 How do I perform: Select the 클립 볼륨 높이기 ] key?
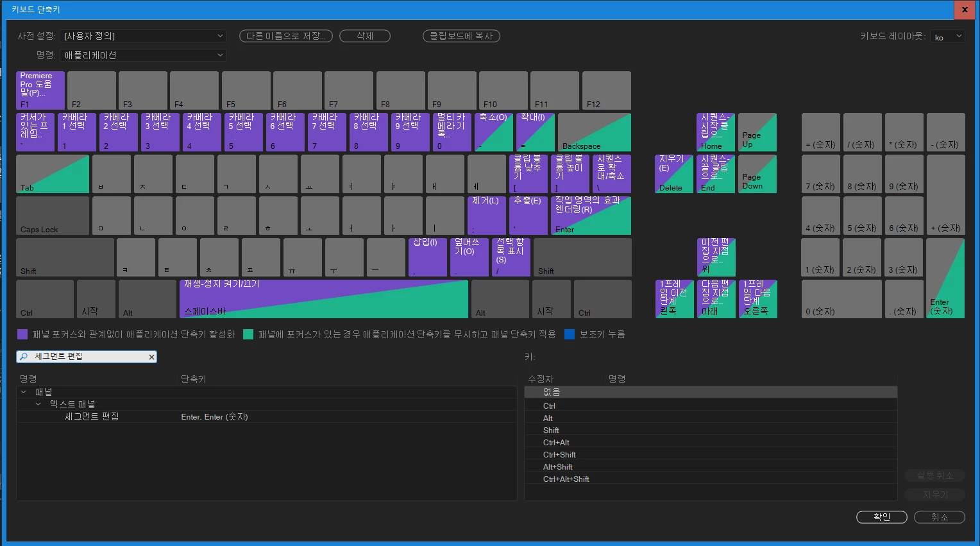(x=570, y=174)
